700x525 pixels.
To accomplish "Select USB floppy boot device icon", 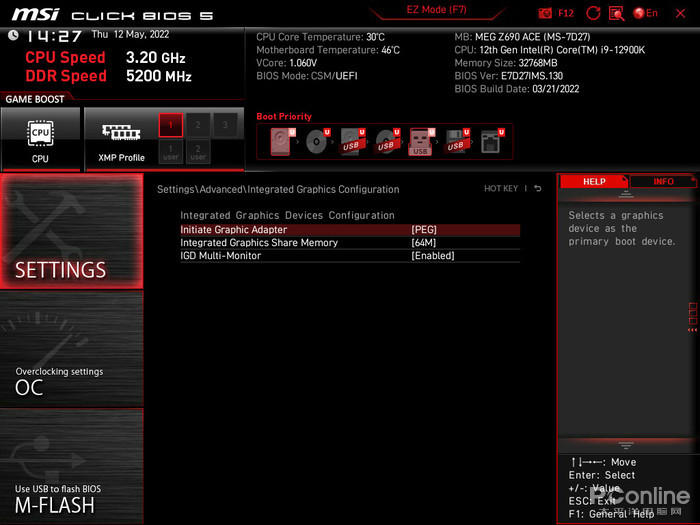I will tap(456, 142).
